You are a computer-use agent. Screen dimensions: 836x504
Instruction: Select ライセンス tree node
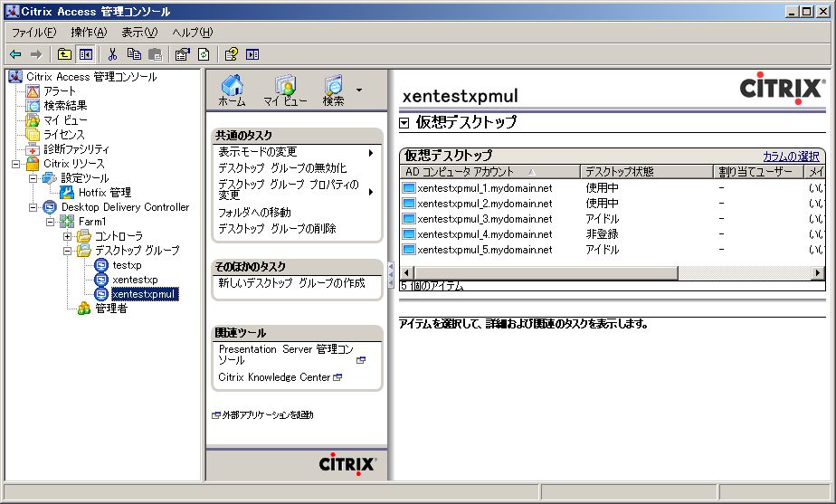click(64, 135)
